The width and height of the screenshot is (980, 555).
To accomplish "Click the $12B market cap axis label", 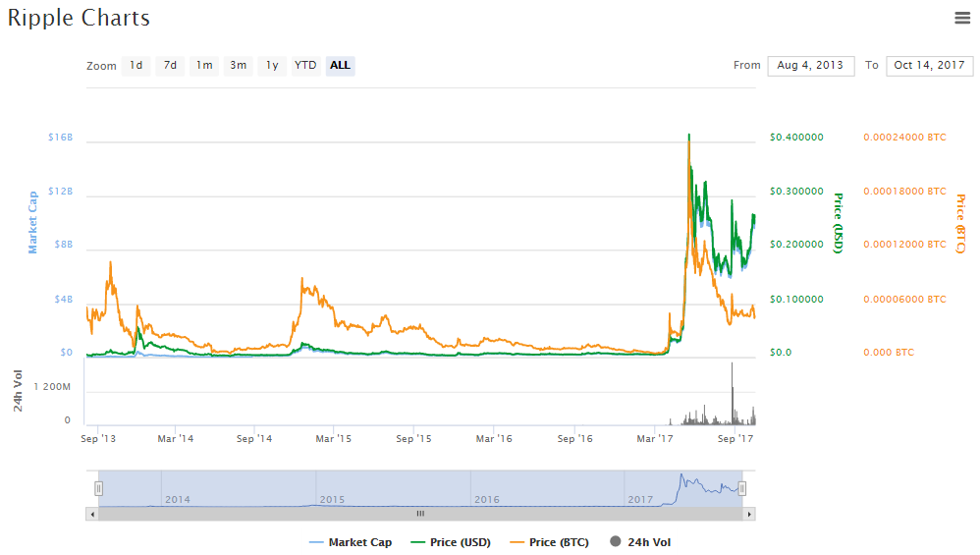I will 61,192.
